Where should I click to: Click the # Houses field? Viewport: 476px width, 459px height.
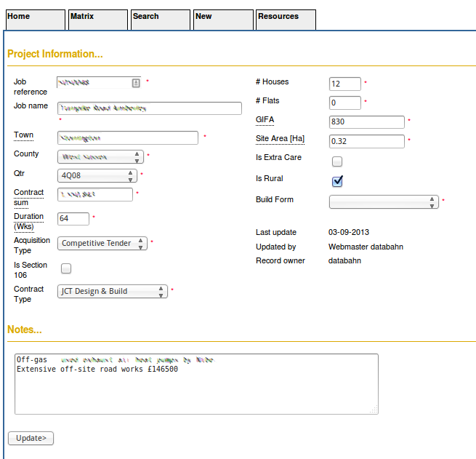coord(345,84)
